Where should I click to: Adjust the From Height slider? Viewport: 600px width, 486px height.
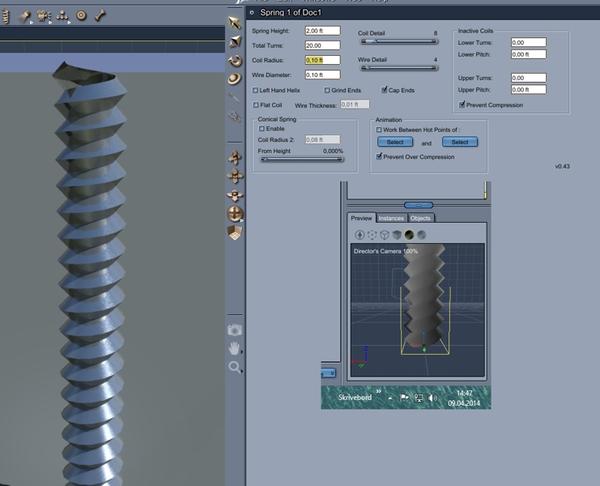click(x=302, y=160)
